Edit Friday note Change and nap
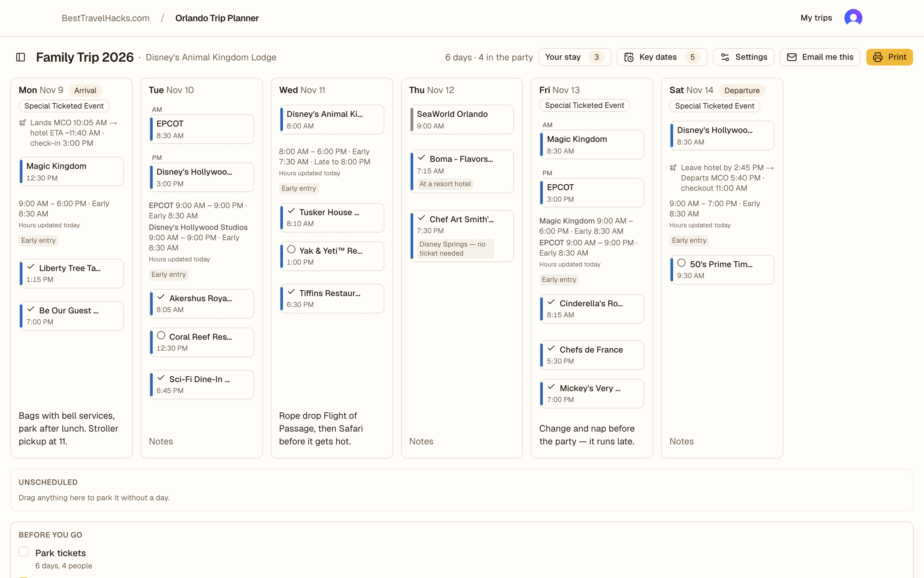The image size is (924, 578). (592, 435)
